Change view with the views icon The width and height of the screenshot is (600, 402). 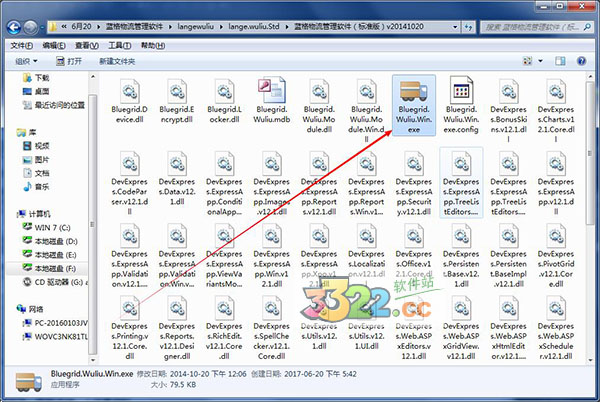pyautogui.click(x=527, y=61)
